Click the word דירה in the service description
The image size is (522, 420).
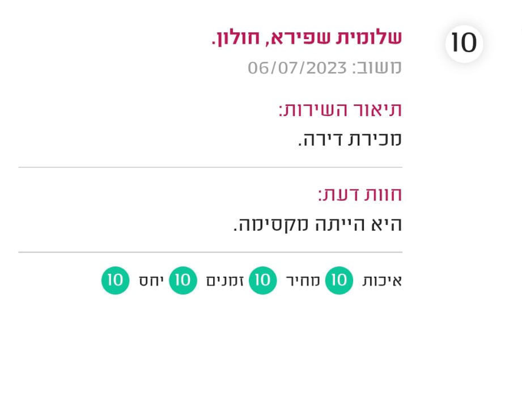click(319, 139)
